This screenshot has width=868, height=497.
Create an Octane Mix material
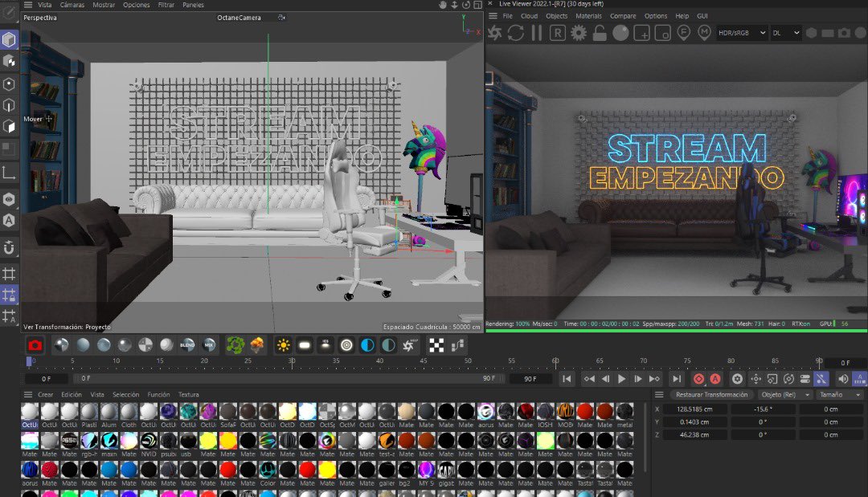(209, 345)
